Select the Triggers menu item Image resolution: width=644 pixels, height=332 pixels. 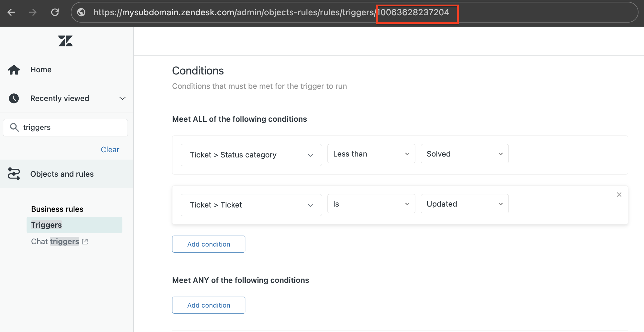(46, 225)
